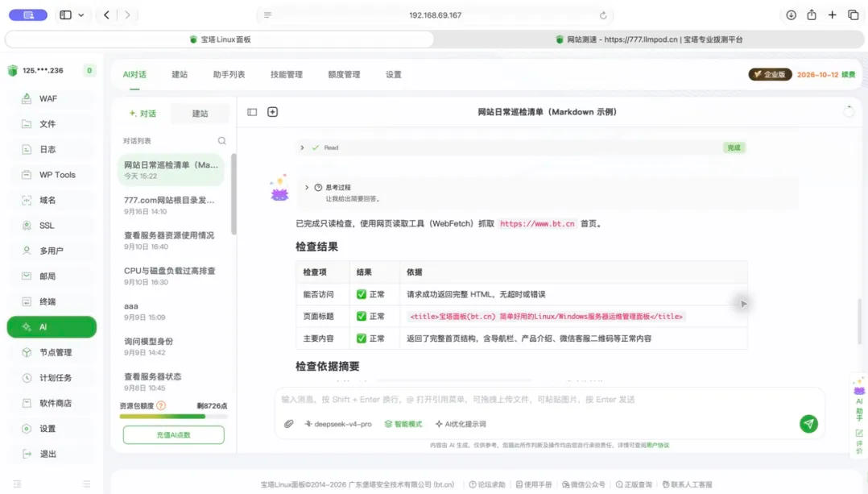
Task: Send message with green paper-plane button
Action: pos(808,424)
